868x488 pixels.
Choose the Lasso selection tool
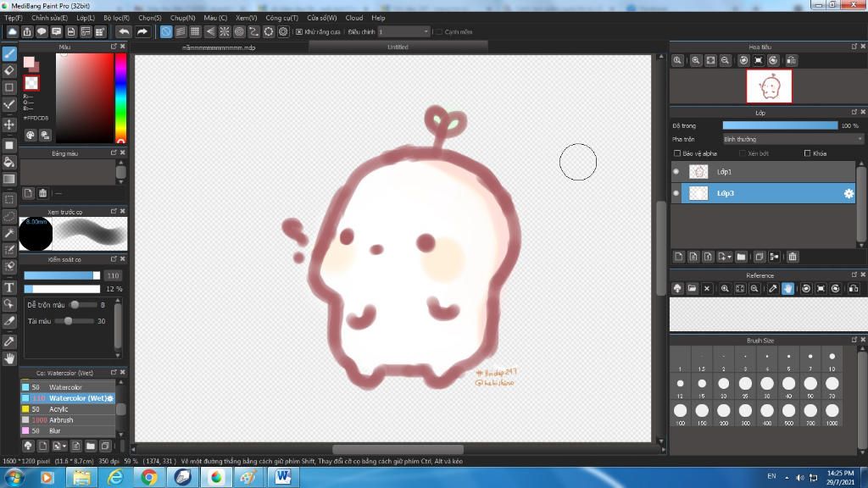(x=9, y=216)
